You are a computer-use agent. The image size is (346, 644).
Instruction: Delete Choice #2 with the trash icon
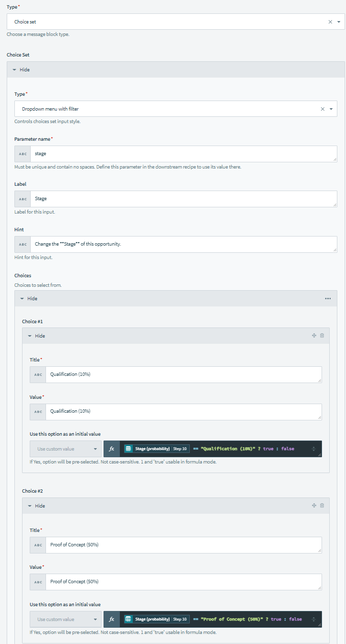pyautogui.click(x=322, y=506)
